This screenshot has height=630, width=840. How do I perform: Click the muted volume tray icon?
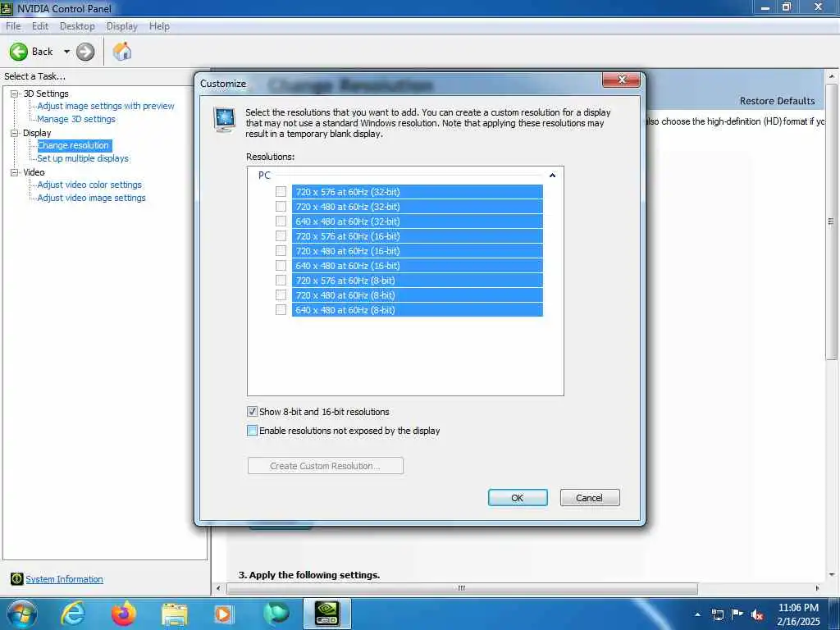coord(757,614)
